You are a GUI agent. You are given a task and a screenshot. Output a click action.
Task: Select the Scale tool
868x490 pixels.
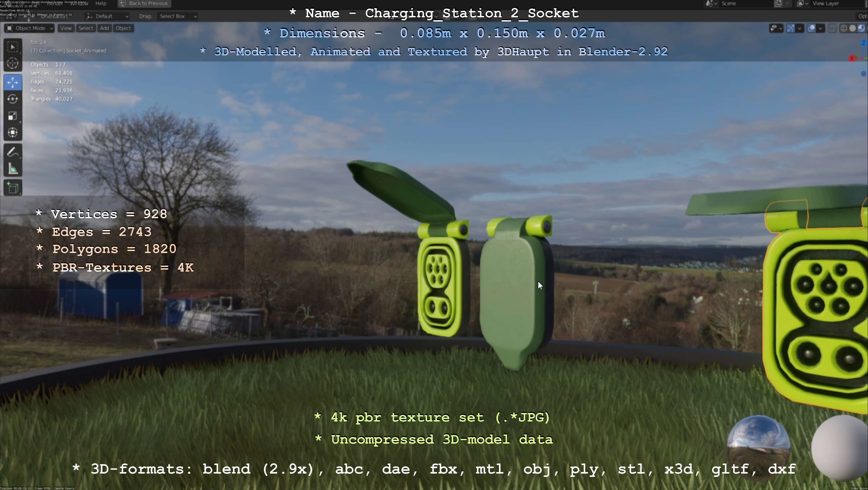point(13,116)
